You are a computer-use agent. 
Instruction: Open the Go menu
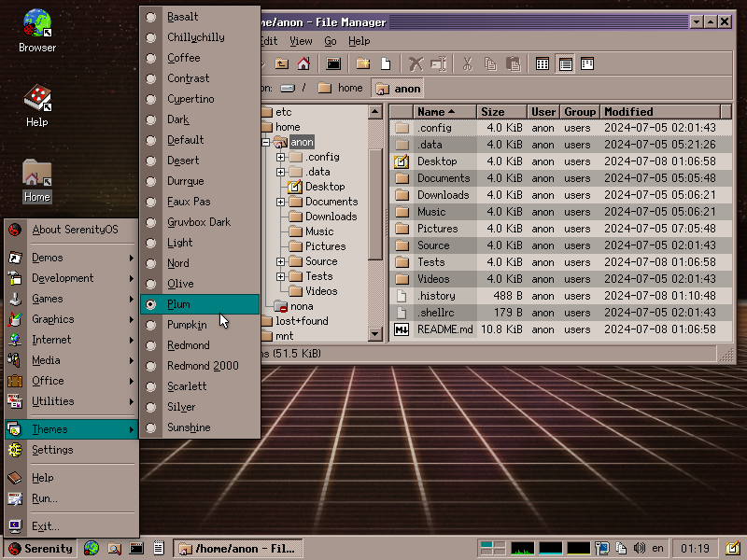(x=331, y=41)
